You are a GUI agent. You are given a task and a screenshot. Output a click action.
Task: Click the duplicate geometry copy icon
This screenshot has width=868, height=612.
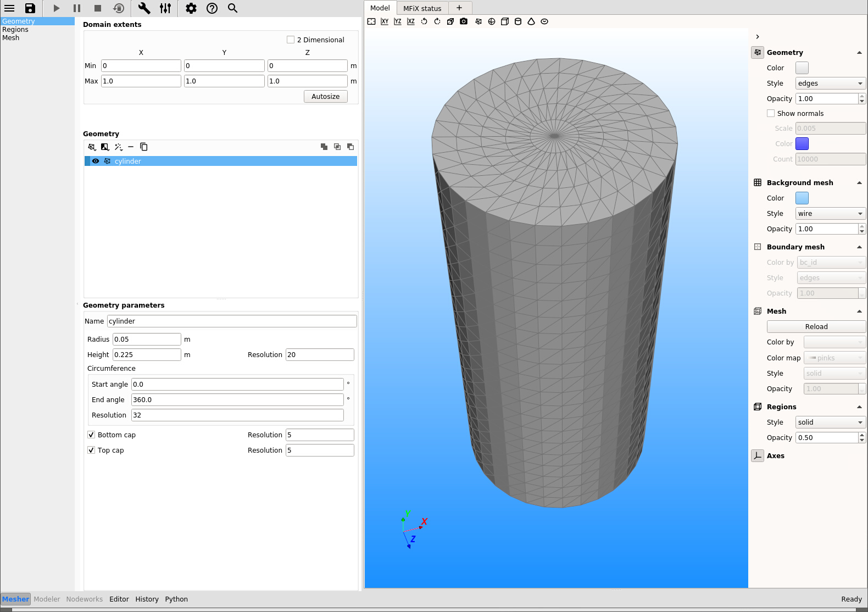[144, 147]
